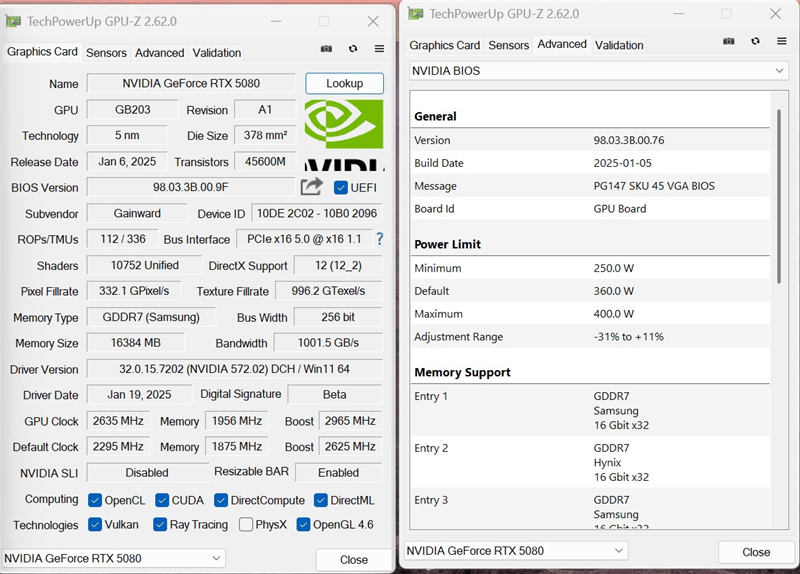The image size is (800, 574).
Task: Click the Lookup button
Action: tap(344, 83)
